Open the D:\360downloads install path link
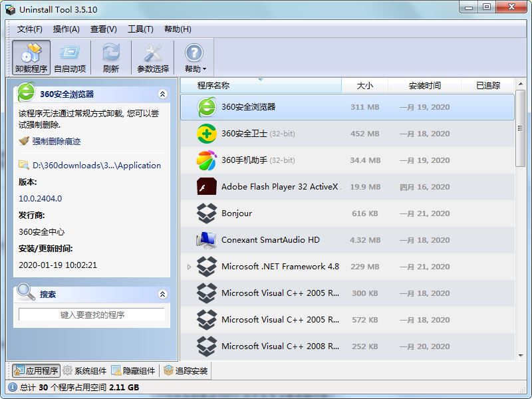The height and width of the screenshot is (399, 532). [97, 165]
